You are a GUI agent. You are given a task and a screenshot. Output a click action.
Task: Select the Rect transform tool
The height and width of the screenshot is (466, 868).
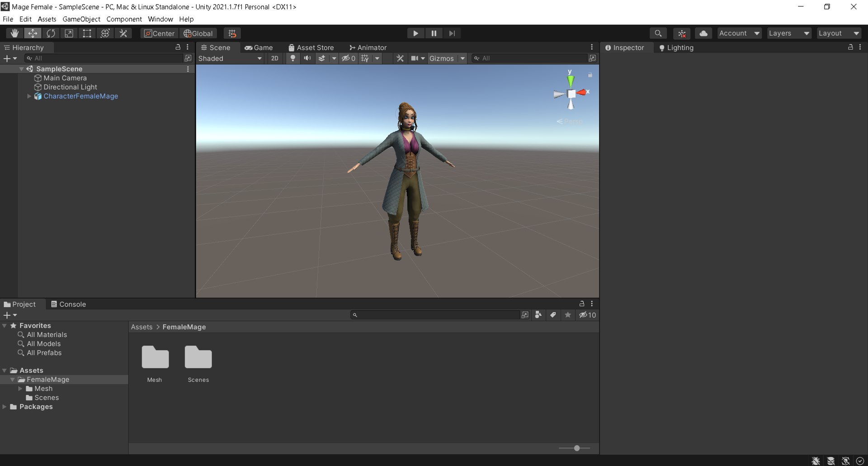pyautogui.click(x=87, y=33)
